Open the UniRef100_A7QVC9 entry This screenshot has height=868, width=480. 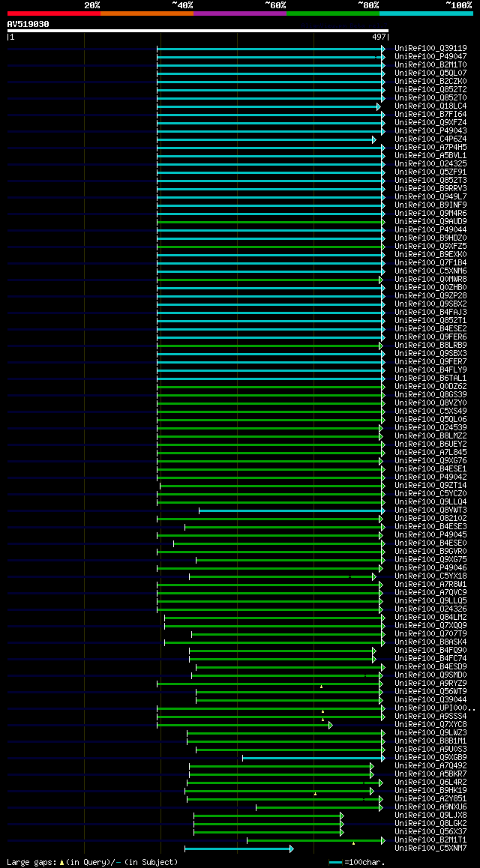[x=430, y=592]
